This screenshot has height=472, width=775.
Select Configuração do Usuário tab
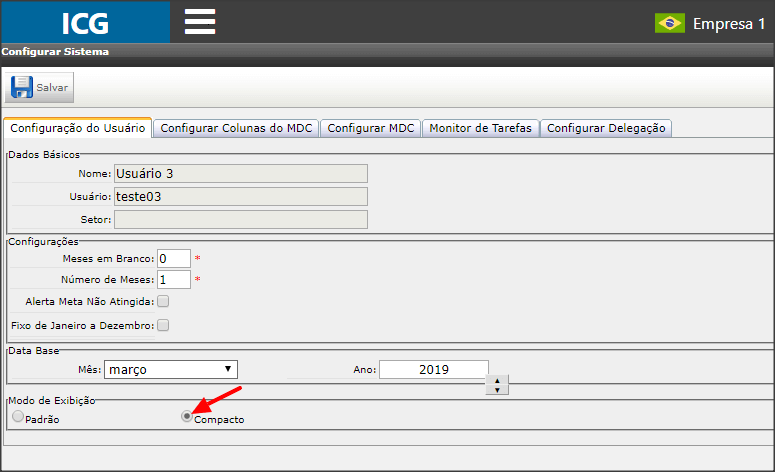[x=78, y=128]
